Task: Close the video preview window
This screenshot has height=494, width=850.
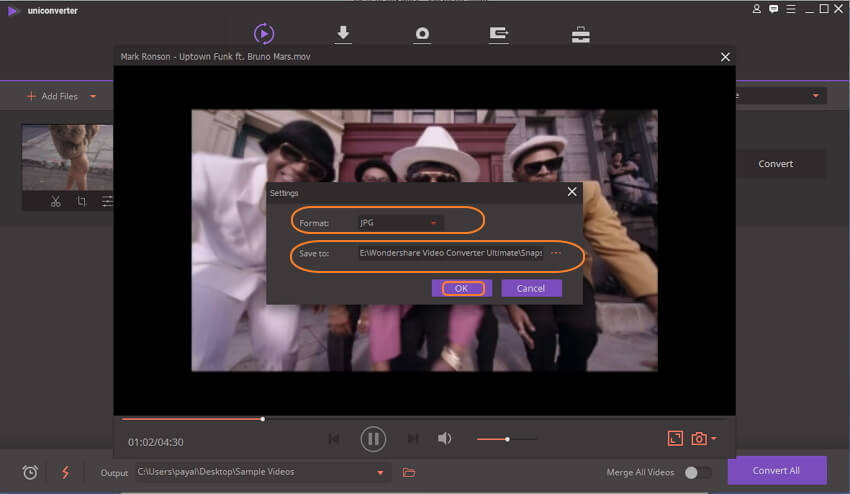Action: coord(725,57)
